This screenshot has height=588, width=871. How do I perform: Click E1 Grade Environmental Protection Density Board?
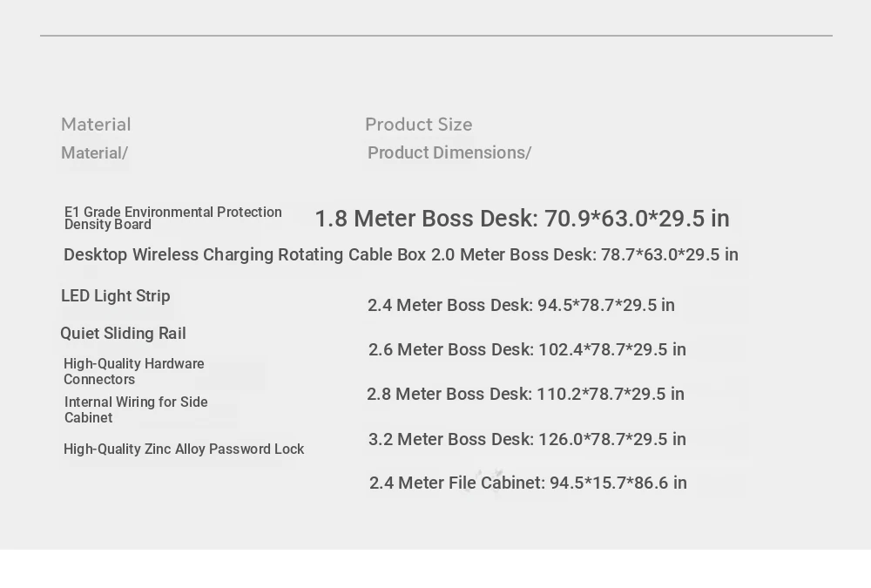point(173,218)
